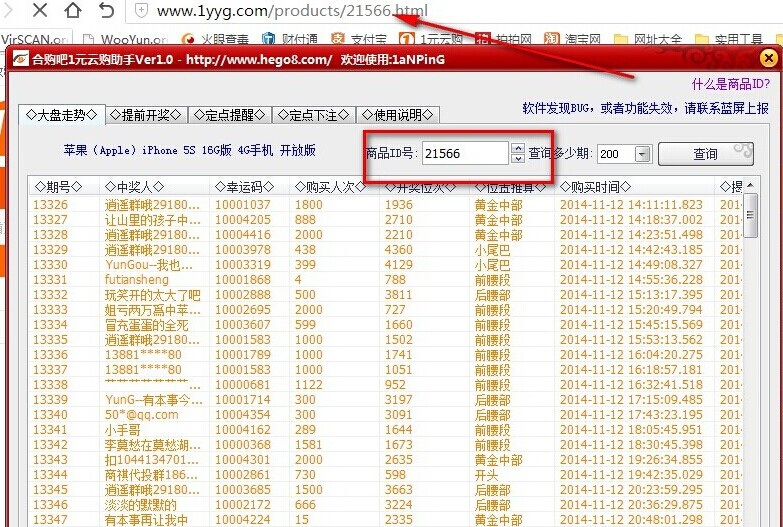Click purchase count 888 in row 13327
This screenshot has height=527, width=783.
click(305, 220)
